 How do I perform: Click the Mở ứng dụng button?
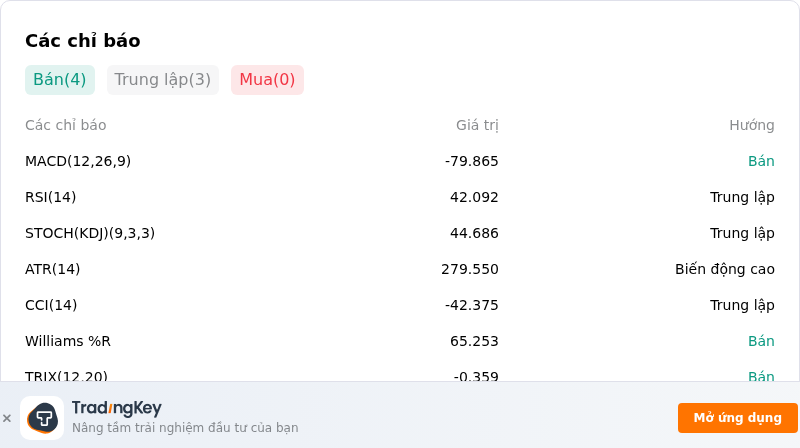(x=737, y=418)
